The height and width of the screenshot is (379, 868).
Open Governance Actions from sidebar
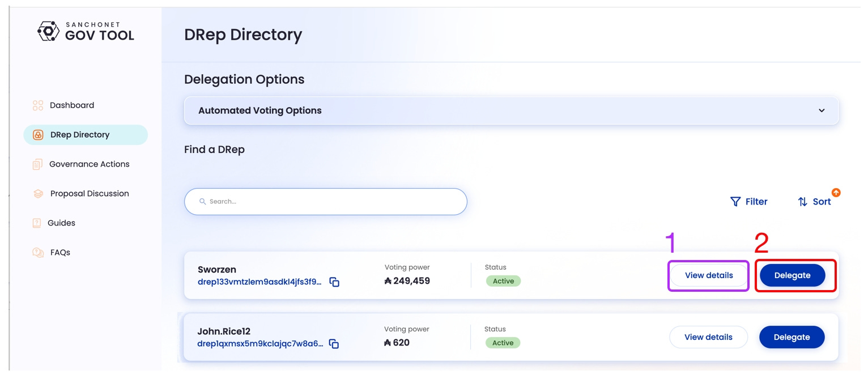(89, 164)
